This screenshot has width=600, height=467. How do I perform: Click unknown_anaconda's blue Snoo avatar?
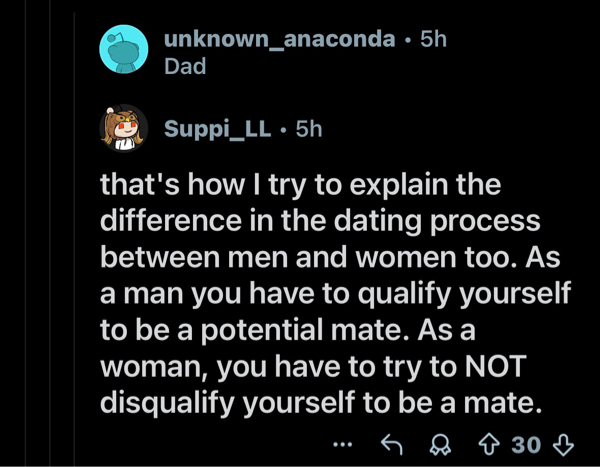[x=125, y=48]
